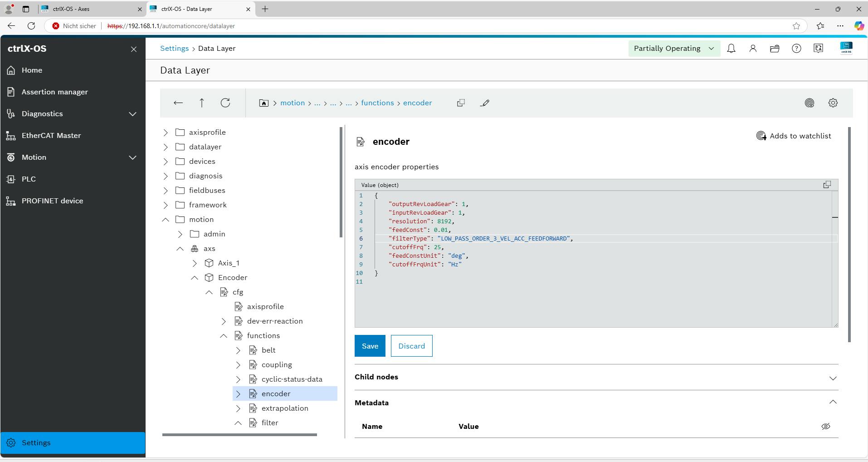868x462 pixels.
Task: Click the Data Layer home root icon
Action: (263, 103)
